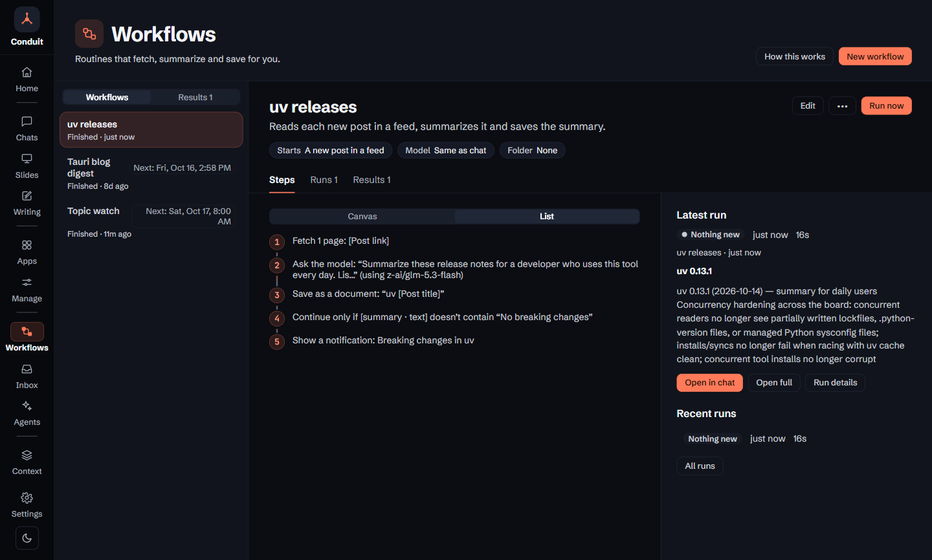Click Edit for uv releases

click(808, 106)
